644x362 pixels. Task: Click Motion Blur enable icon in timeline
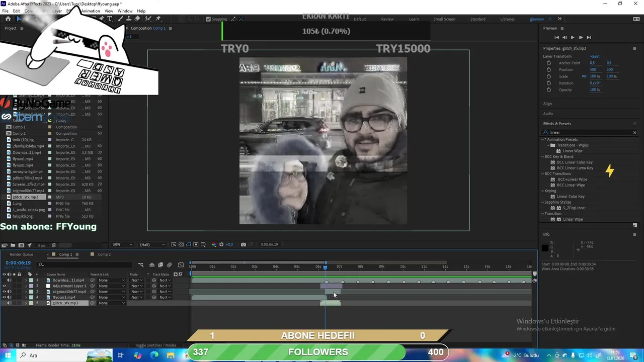tap(170, 265)
